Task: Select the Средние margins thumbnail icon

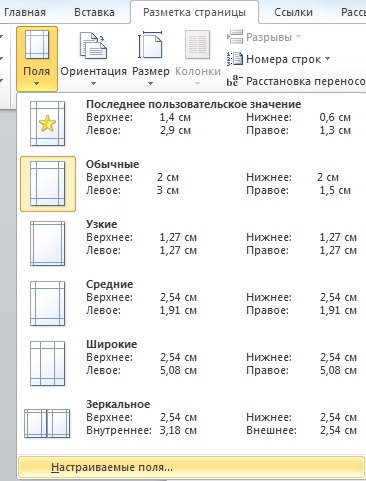Action: [47, 303]
